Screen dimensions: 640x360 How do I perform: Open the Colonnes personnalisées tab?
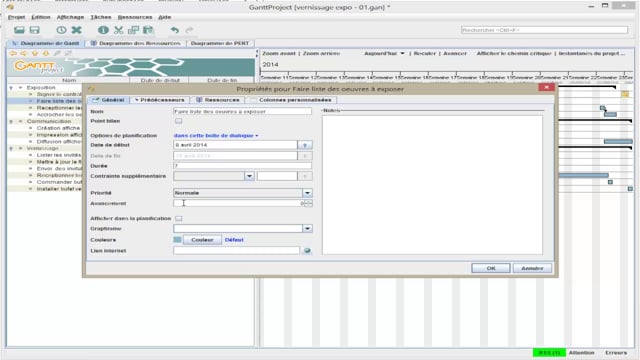coord(291,100)
